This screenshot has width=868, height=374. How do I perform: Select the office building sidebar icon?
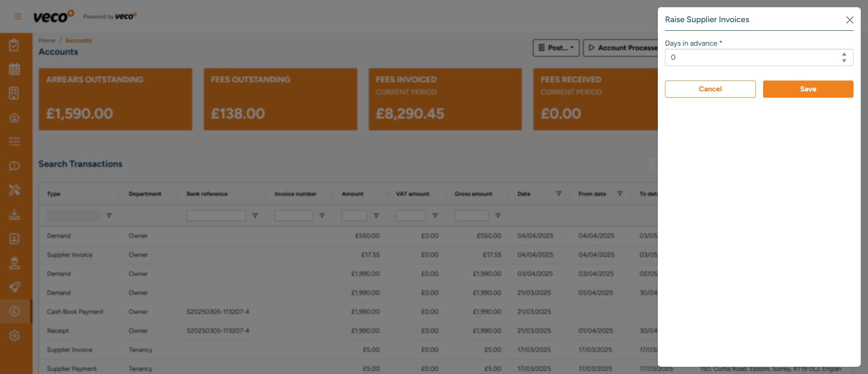(x=14, y=93)
